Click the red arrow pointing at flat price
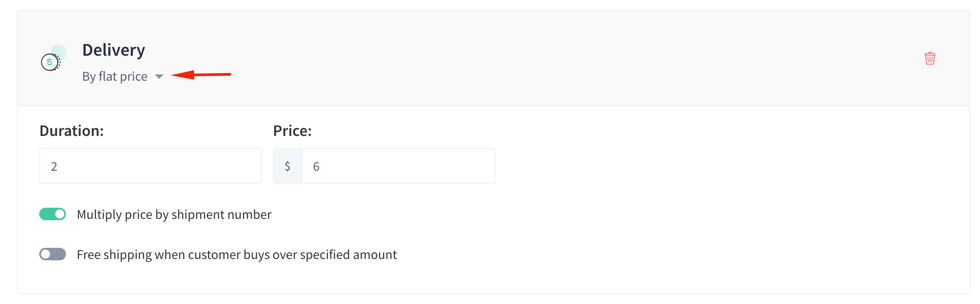Viewport: 980px width, 304px height. (201, 74)
